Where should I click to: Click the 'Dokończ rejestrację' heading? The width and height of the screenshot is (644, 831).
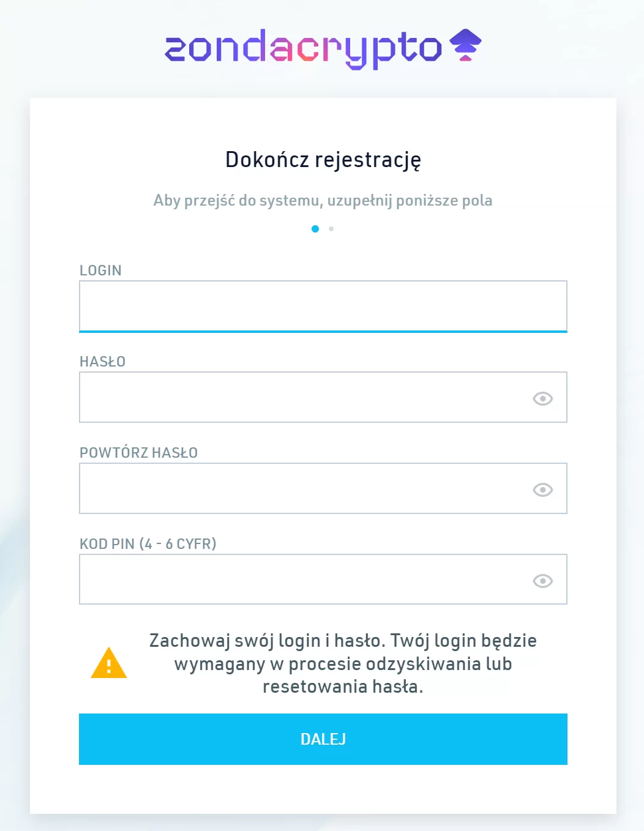click(323, 160)
